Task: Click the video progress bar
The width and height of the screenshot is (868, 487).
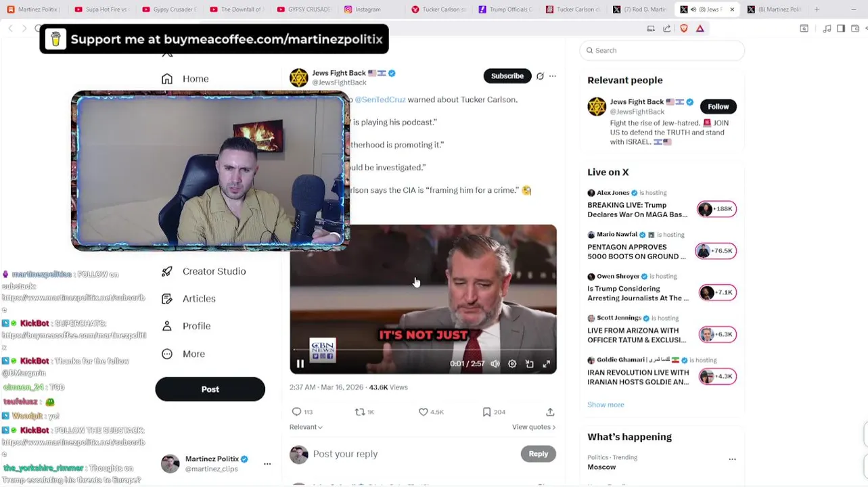Action: 423,350
